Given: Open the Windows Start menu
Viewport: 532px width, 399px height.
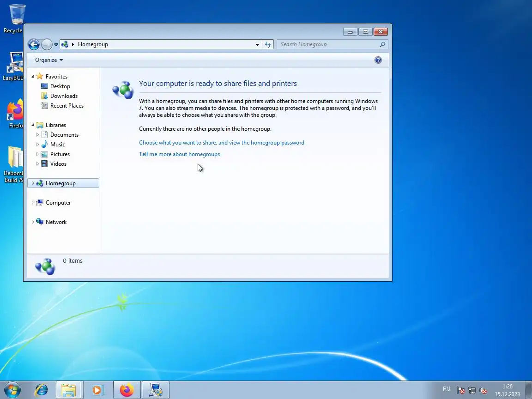Looking at the screenshot, I should [x=12, y=390].
